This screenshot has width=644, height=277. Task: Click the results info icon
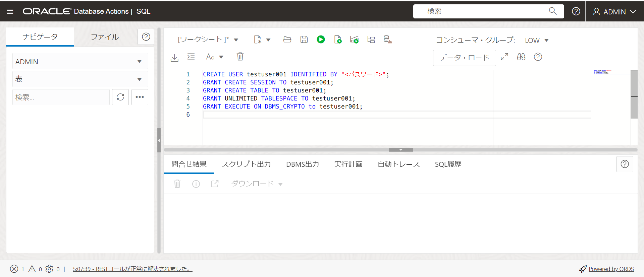196,184
